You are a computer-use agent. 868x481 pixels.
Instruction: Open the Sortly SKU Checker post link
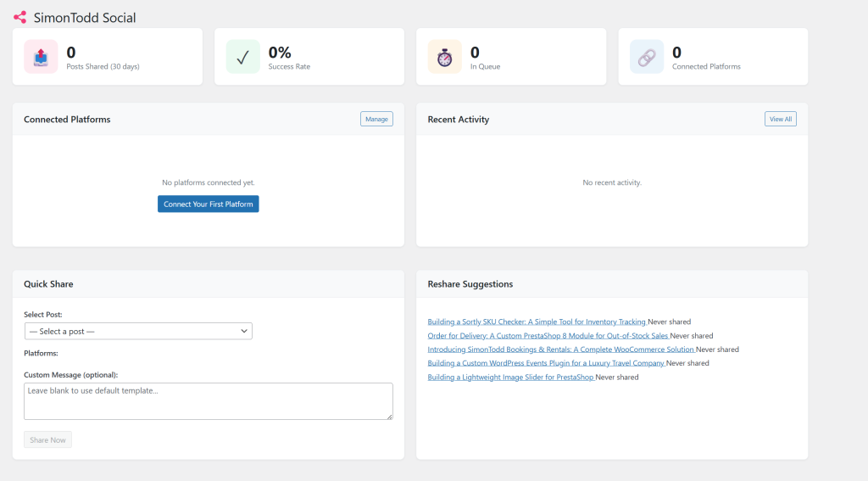click(537, 322)
